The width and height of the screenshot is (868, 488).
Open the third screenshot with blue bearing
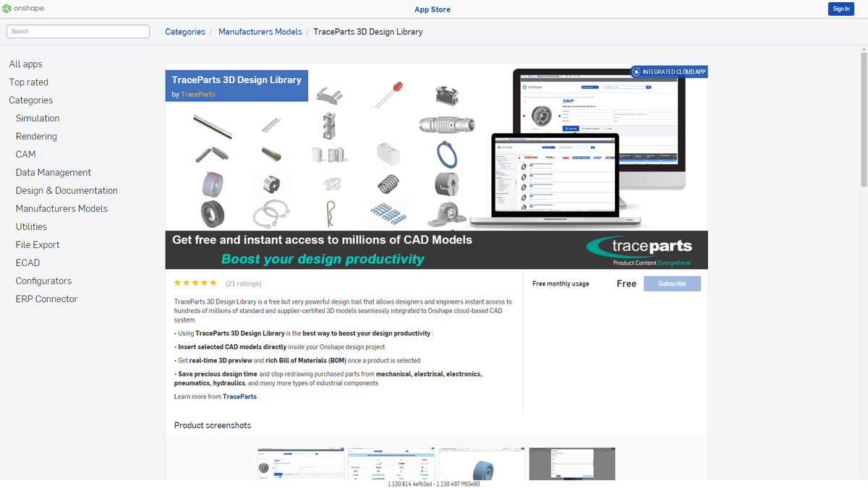point(482,463)
